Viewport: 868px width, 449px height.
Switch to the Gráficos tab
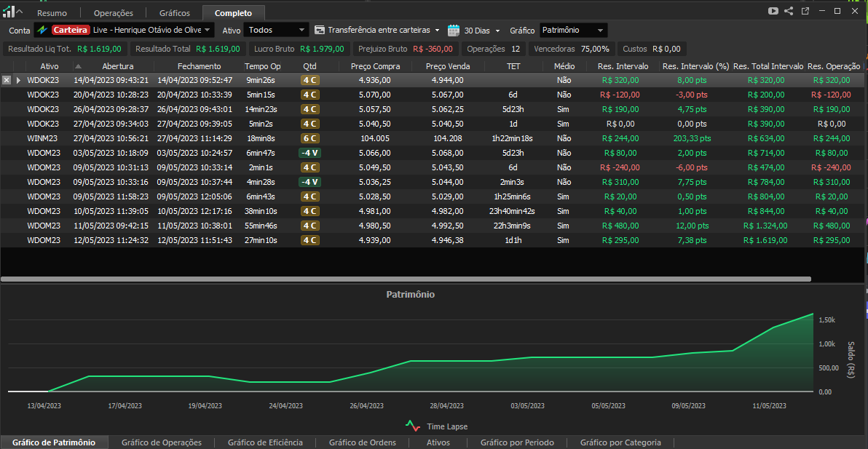point(174,12)
